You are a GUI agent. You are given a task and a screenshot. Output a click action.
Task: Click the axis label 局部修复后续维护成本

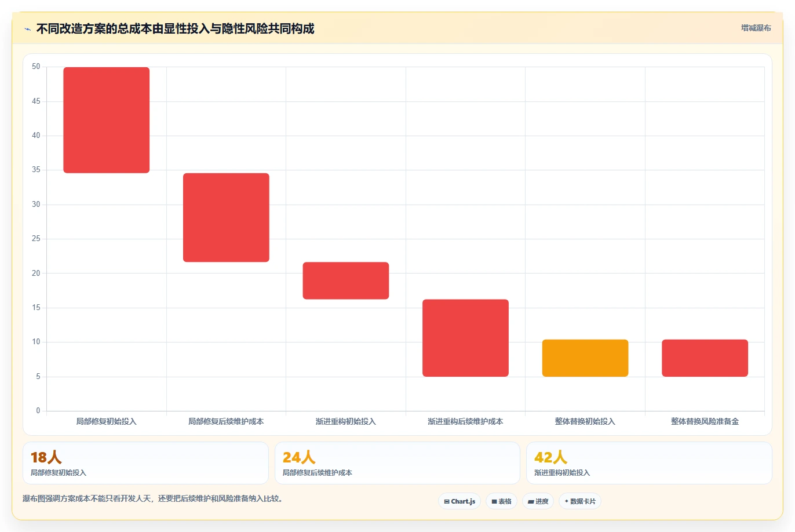[x=226, y=421]
